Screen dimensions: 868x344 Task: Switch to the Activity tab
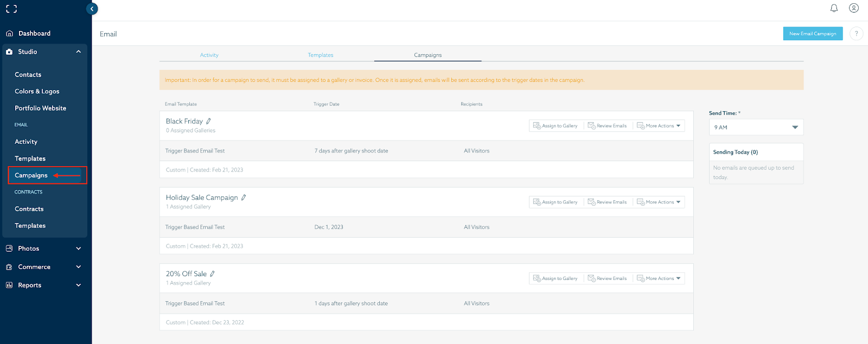(209, 55)
